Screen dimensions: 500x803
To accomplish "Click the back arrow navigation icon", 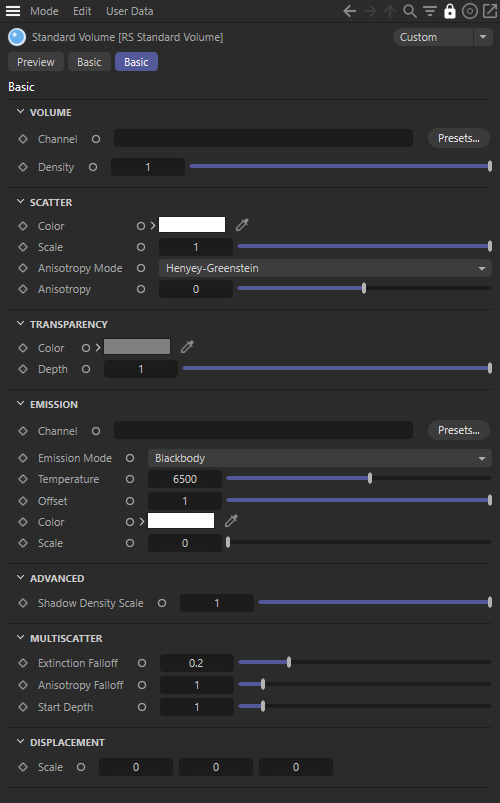I will 349,11.
